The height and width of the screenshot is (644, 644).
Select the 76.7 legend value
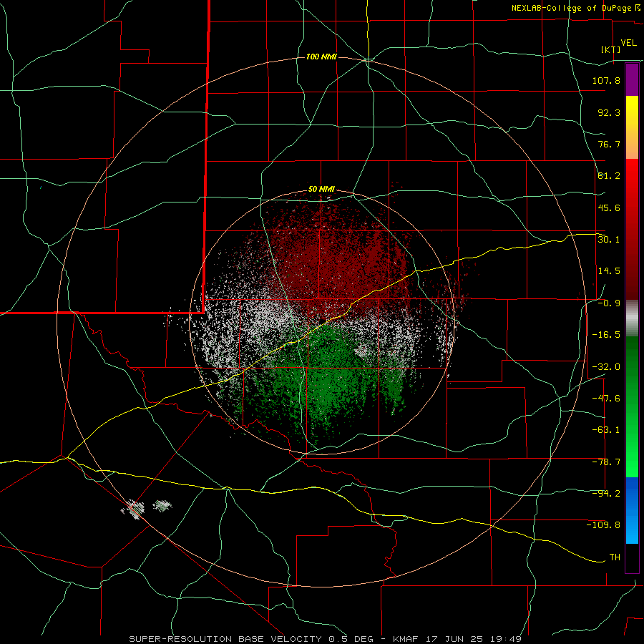[609, 144]
